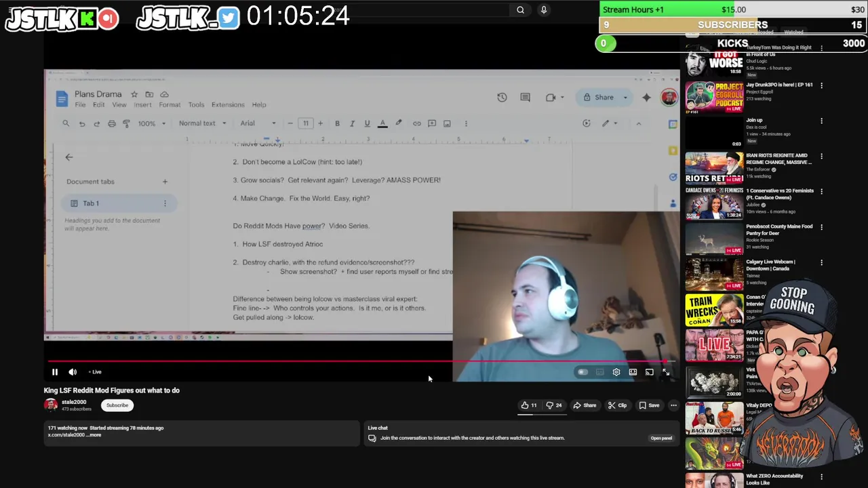Image resolution: width=868 pixels, height=488 pixels.
Task: Decrease the font size with minus
Action: [290, 123]
